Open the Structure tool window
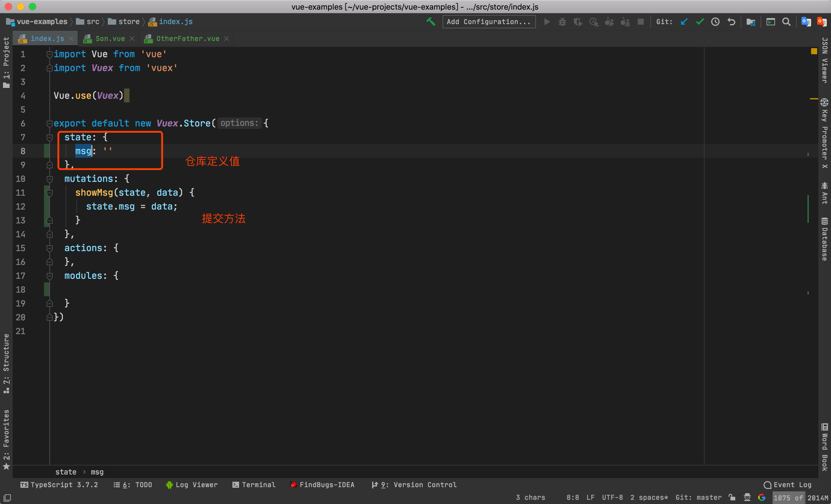Viewport: 831px width, 504px height. 6,364
